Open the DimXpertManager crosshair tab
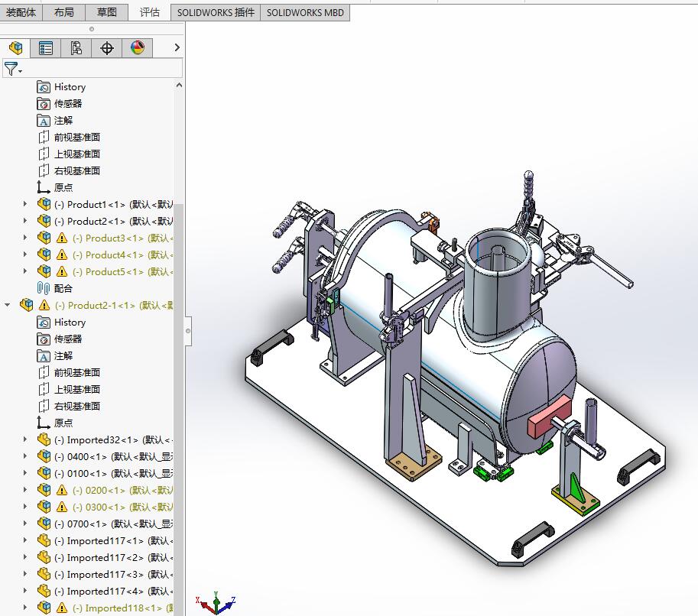 pos(107,47)
